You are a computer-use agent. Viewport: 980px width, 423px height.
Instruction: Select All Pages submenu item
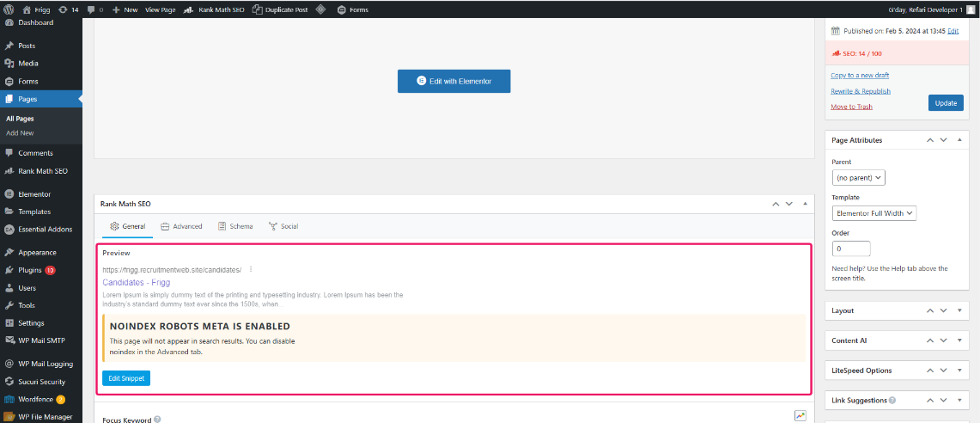pos(20,119)
